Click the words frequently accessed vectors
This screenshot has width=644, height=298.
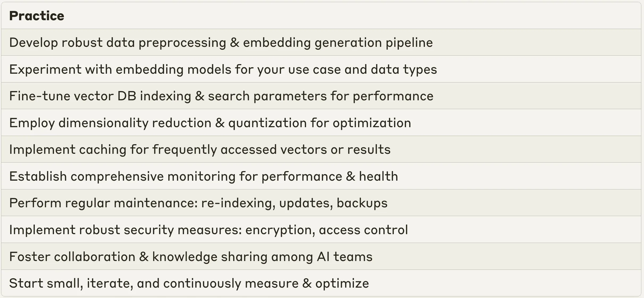click(240, 150)
